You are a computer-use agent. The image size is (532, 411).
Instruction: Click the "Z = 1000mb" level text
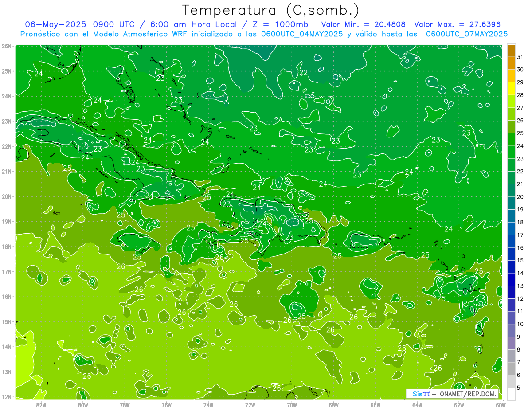click(281, 24)
